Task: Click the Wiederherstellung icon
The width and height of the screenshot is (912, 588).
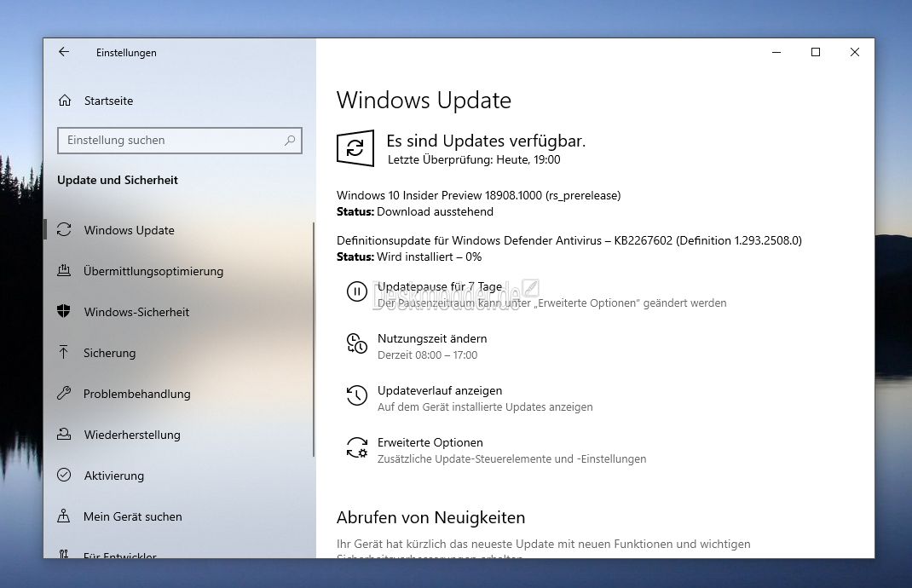Action: point(64,434)
